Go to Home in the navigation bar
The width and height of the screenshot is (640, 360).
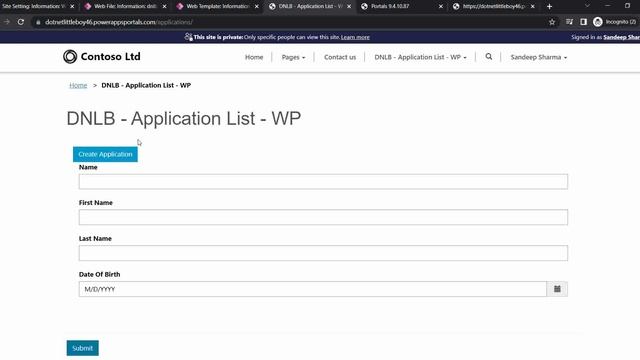click(254, 57)
